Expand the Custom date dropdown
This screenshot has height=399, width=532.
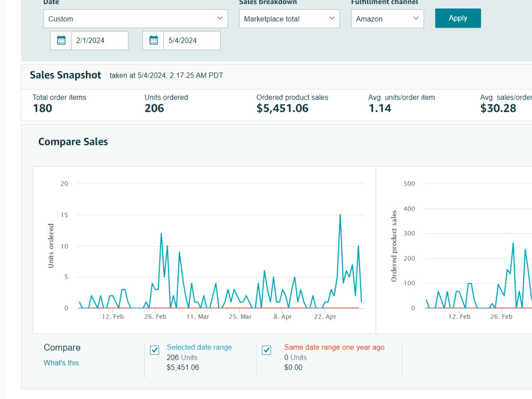[135, 19]
